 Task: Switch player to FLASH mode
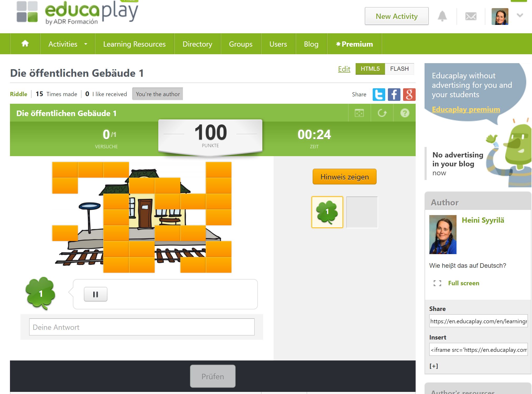(x=399, y=69)
